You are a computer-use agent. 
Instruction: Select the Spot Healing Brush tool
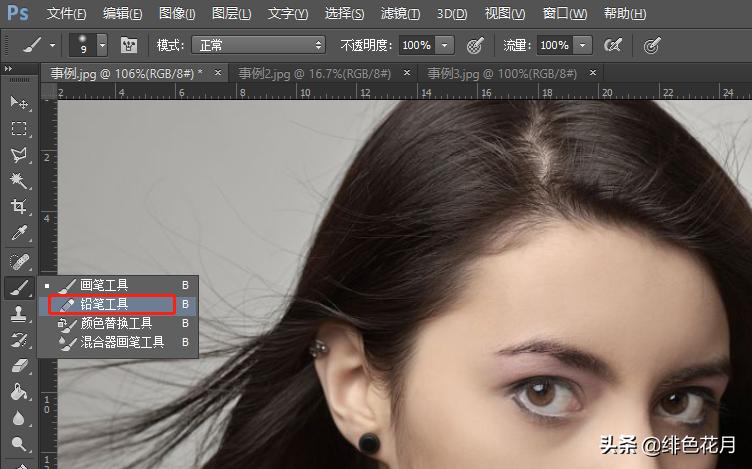pyautogui.click(x=19, y=262)
